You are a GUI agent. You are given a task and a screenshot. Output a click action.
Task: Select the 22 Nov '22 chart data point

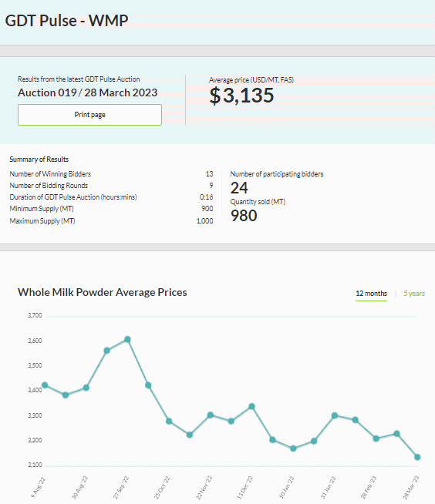[211, 415]
